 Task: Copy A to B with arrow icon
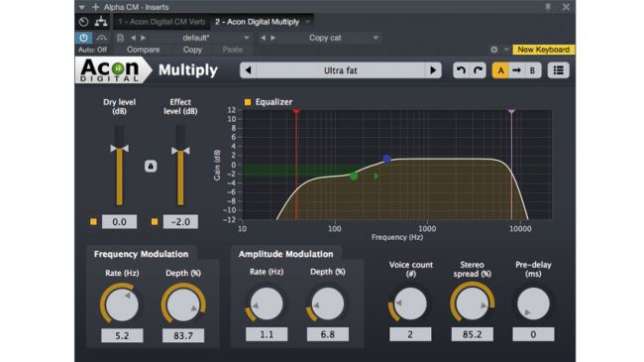516,70
